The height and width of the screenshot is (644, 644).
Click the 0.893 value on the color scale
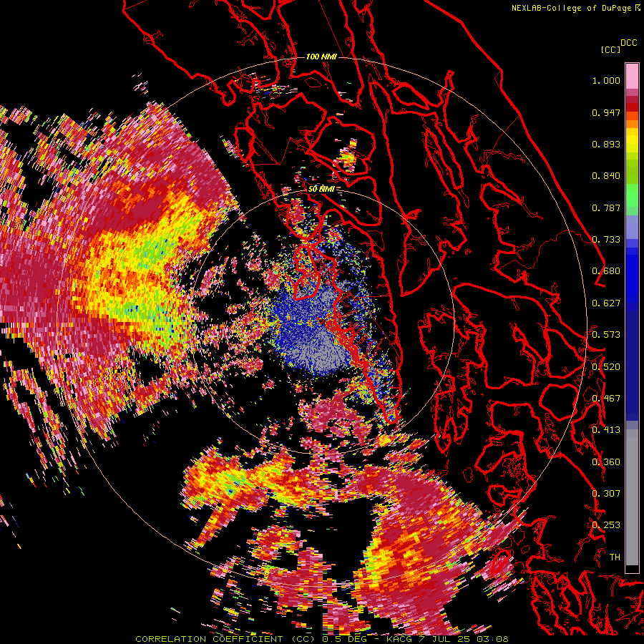coord(606,144)
